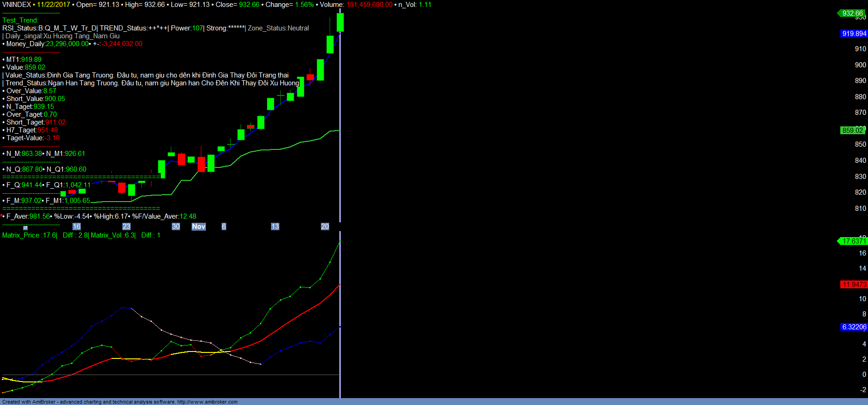Screen dimensions: 868x405
Task: Select date marker 30 on the time axis
Action: 176,226
